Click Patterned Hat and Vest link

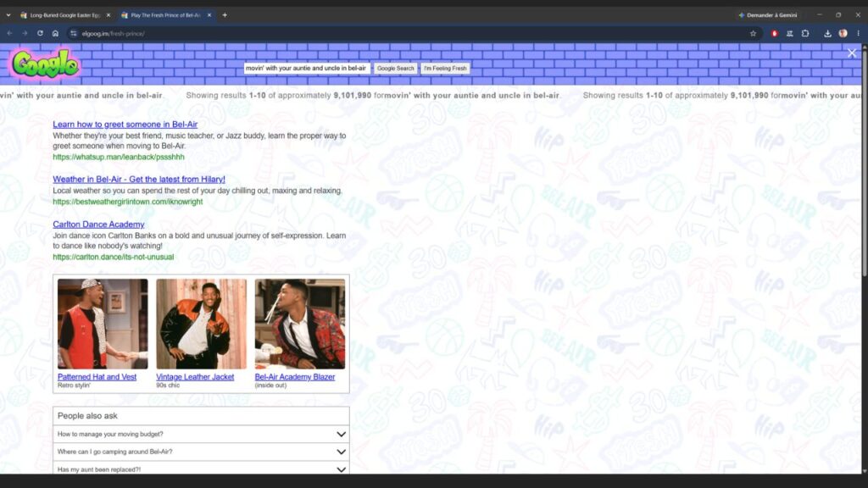pos(97,377)
